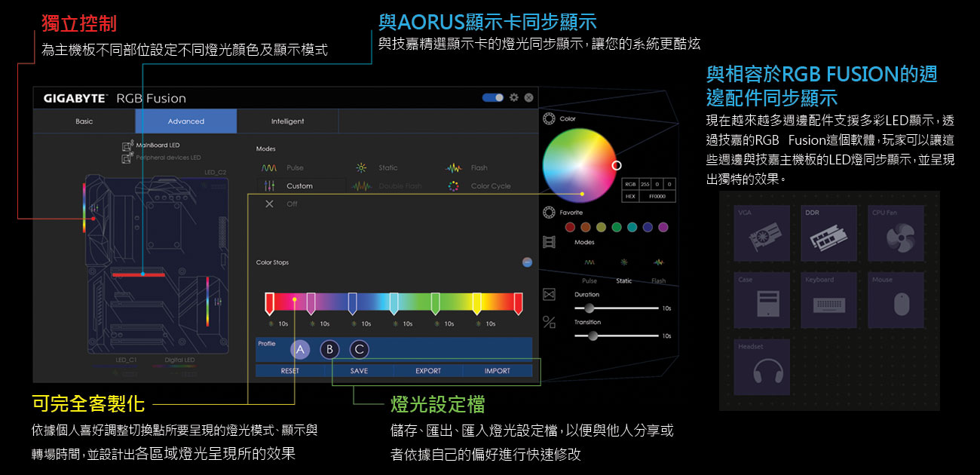Select the Keyboard tile
This screenshot has width=980, height=475.
[828, 300]
